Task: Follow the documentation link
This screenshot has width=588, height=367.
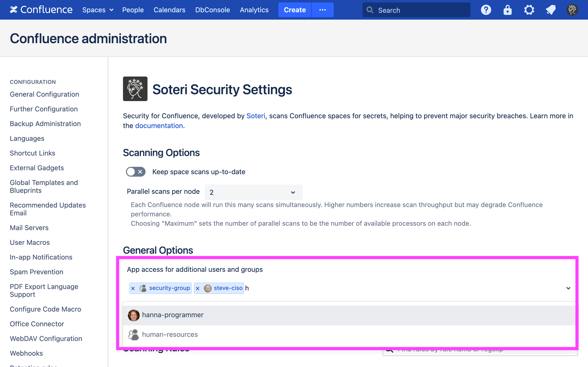Action: point(159,126)
